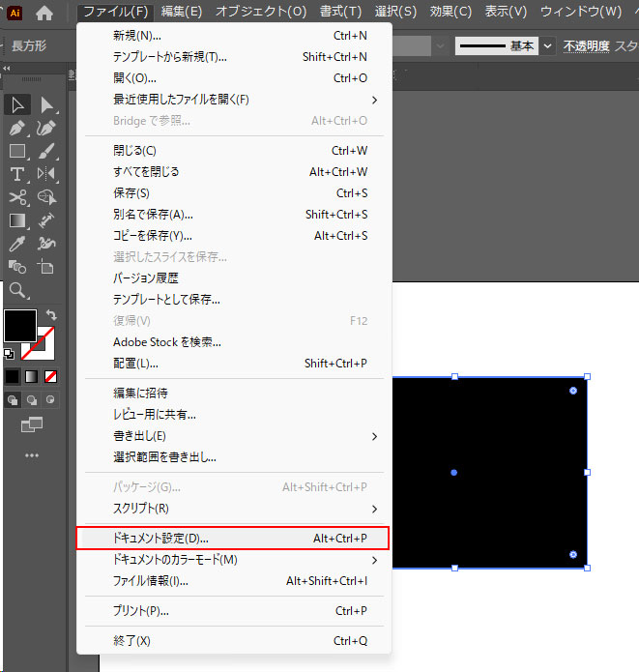The width and height of the screenshot is (639, 672).
Task: Select the Zoom magnifier tool
Action: coord(17,291)
